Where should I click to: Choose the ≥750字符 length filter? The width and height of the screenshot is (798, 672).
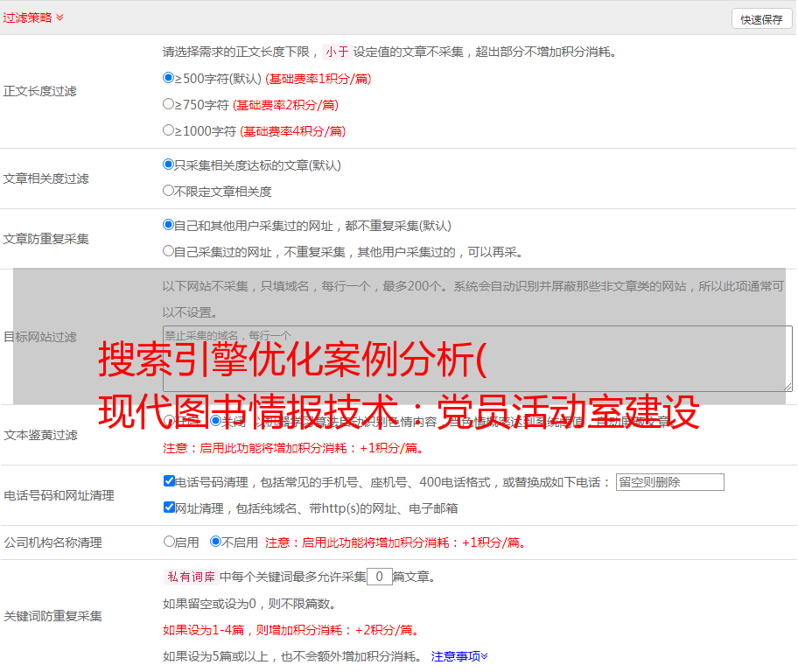[x=169, y=104]
